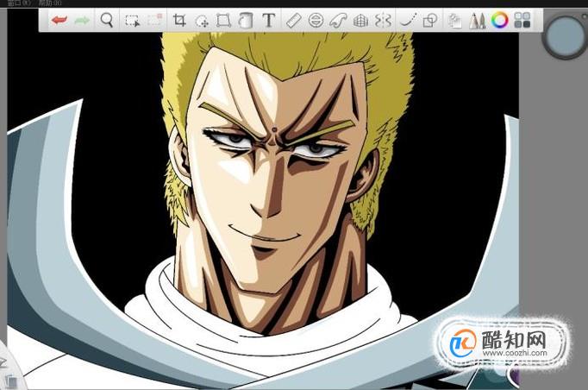The height and width of the screenshot is (390, 588).
Task: Select the Crop tool
Action: 179,20
